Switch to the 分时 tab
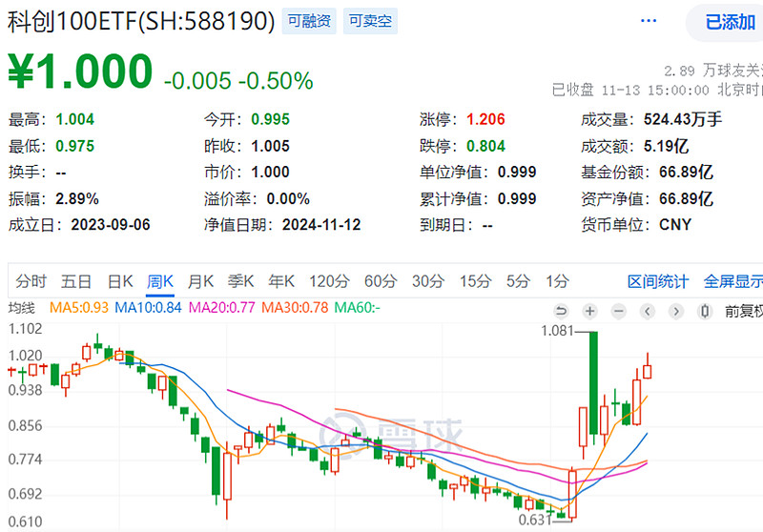This screenshot has height=532, width=763. click(31, 281)
